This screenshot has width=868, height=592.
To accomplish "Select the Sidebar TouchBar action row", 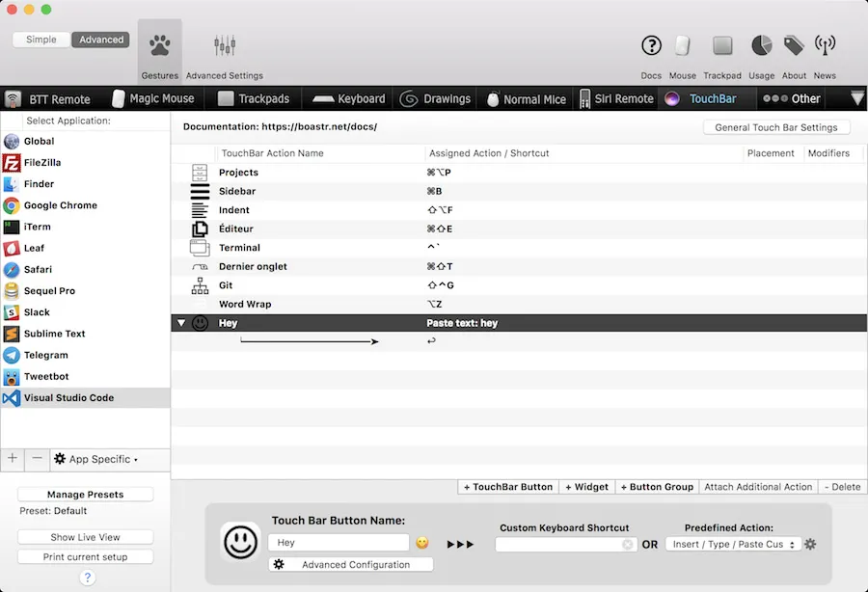I will coord(519,191).
